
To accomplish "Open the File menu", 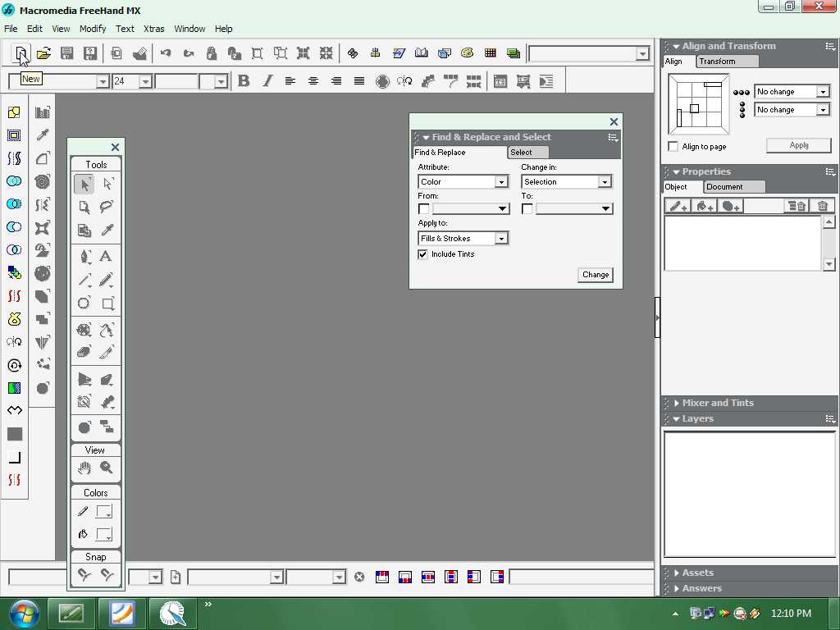I will 11,29.
